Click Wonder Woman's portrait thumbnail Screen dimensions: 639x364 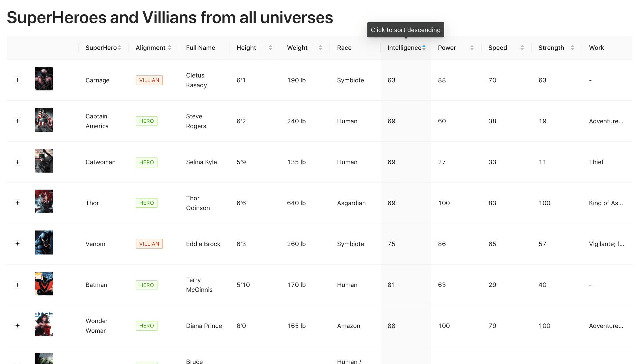point(44,324)
